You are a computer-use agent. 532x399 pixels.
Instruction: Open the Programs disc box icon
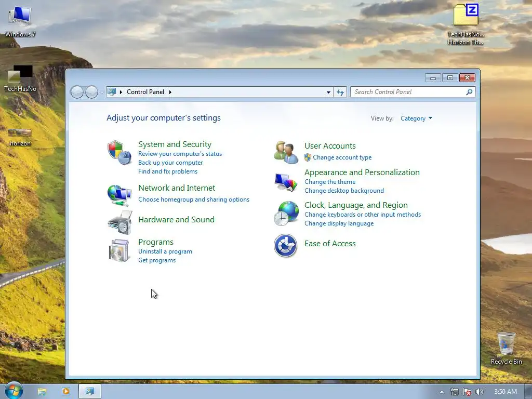coord(119,250)
